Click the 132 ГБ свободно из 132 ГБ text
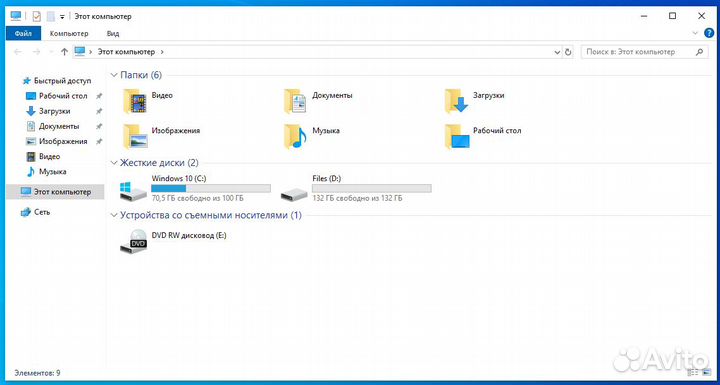The height and width of the screenshot is (385, 720). (357, 198)
